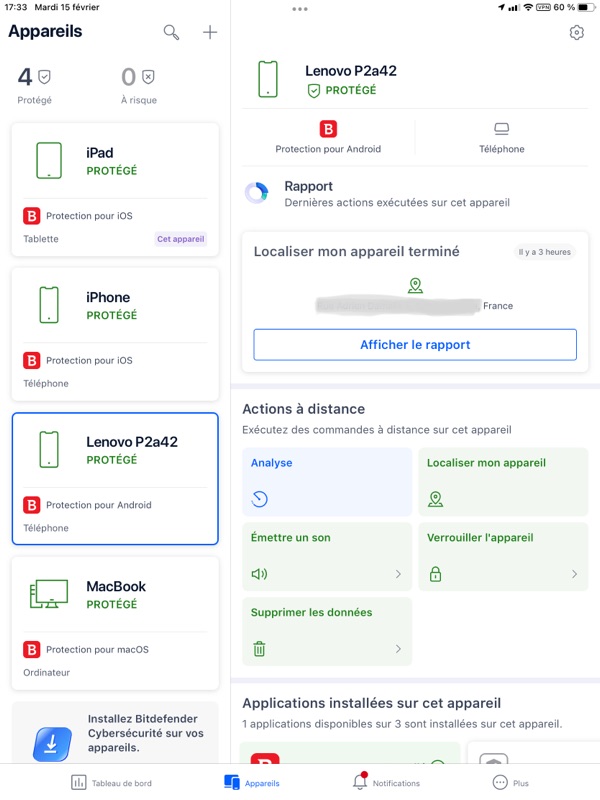
Task: Click the Rapport circular chart icon
Action: 257,193
